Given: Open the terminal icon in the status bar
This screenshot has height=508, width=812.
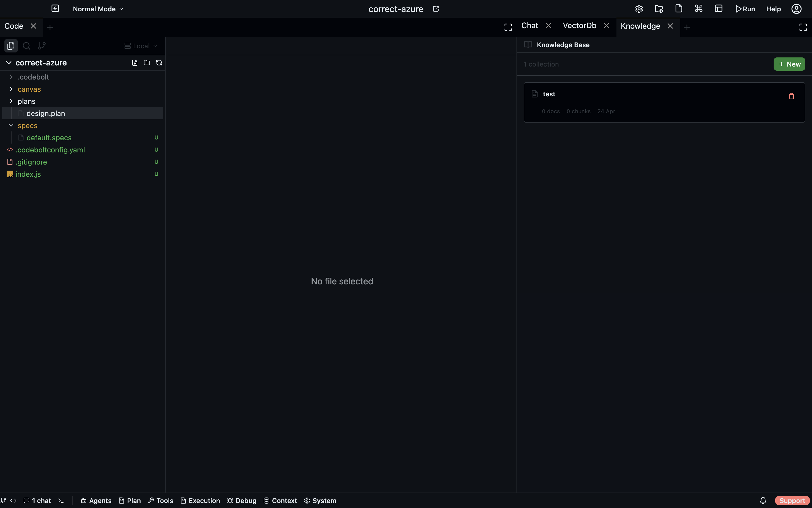Looking at the screenshot, I should coord(61,501).
